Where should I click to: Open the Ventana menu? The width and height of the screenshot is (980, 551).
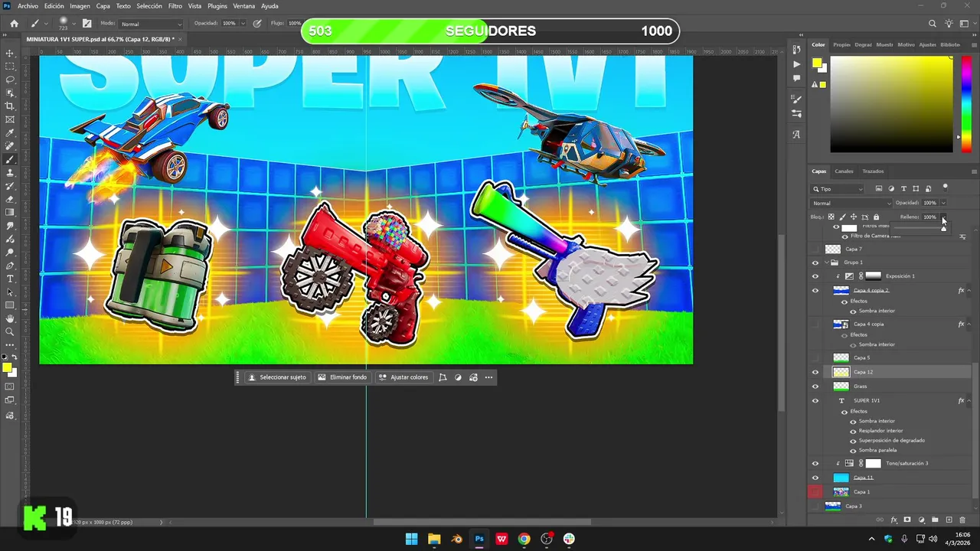243,6
